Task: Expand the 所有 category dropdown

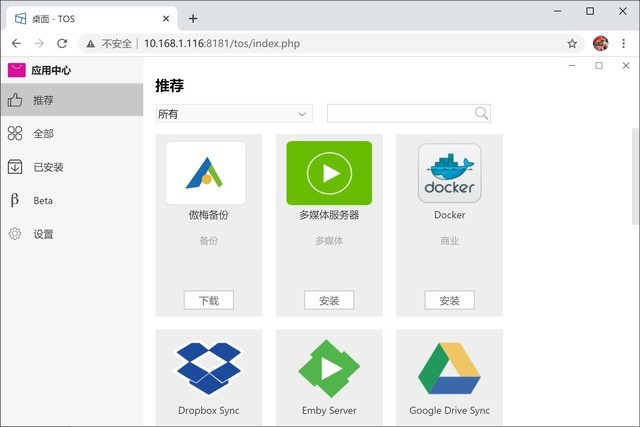Action: [x=234, y=113]
